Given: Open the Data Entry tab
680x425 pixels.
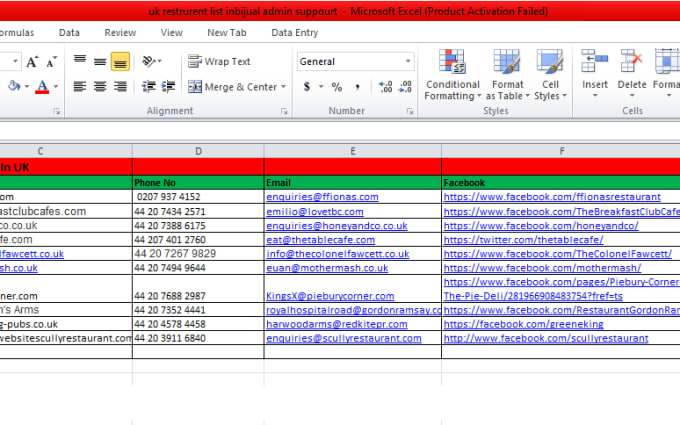Looking at the screenshot, I should click(294, 33).
